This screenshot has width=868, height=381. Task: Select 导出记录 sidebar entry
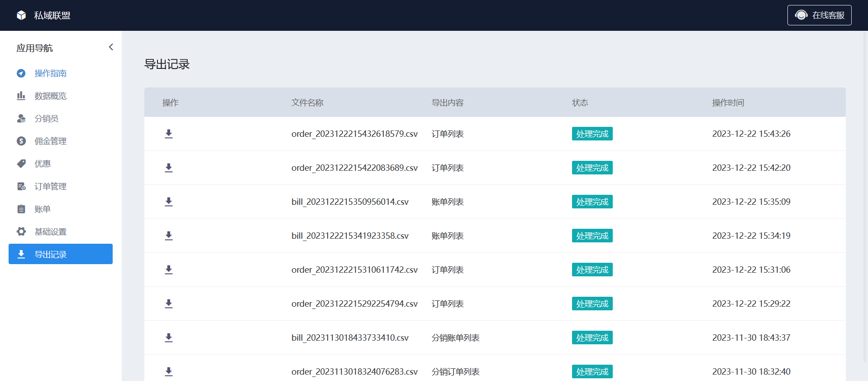pyautogui.click(x=61, y=254)
